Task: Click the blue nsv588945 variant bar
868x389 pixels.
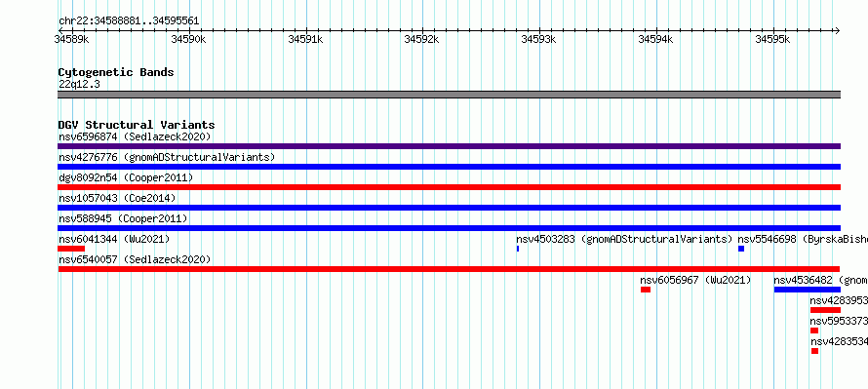Action: click(x=449, y=228)
